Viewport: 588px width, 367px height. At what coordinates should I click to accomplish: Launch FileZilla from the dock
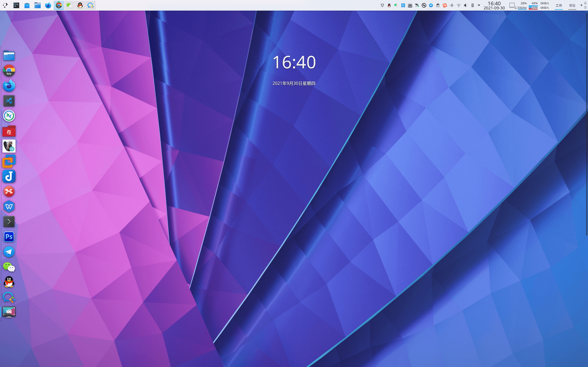(x=9, y=131)
